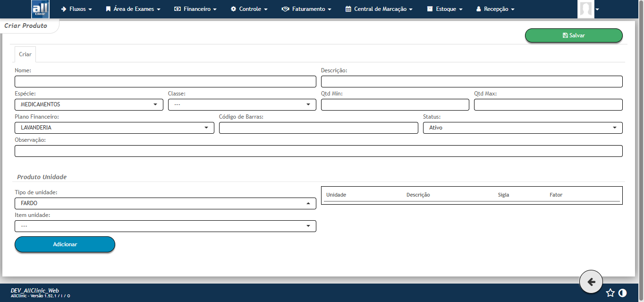The width and height of the screenshot is (644, 302).
Task: Click the eye icon beside Faturamento
Action: [285, 9]
